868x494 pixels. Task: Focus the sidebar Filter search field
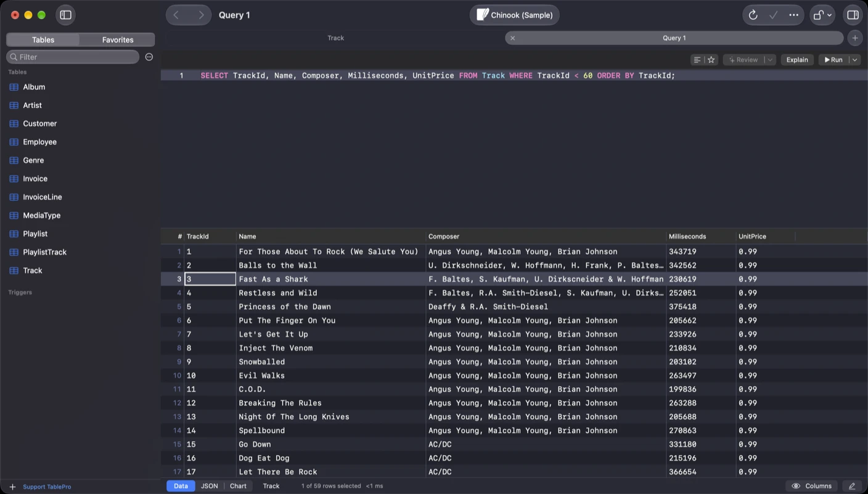(73, 57)
